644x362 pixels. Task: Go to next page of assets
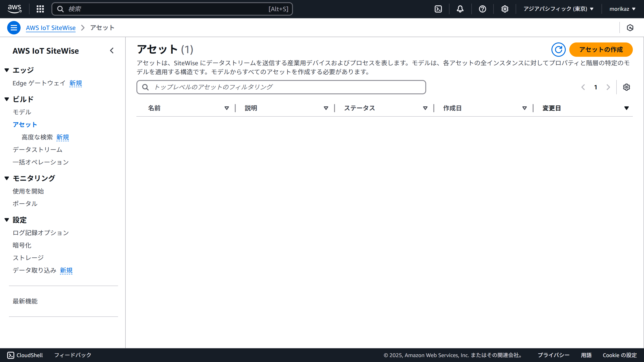(608, 87)
